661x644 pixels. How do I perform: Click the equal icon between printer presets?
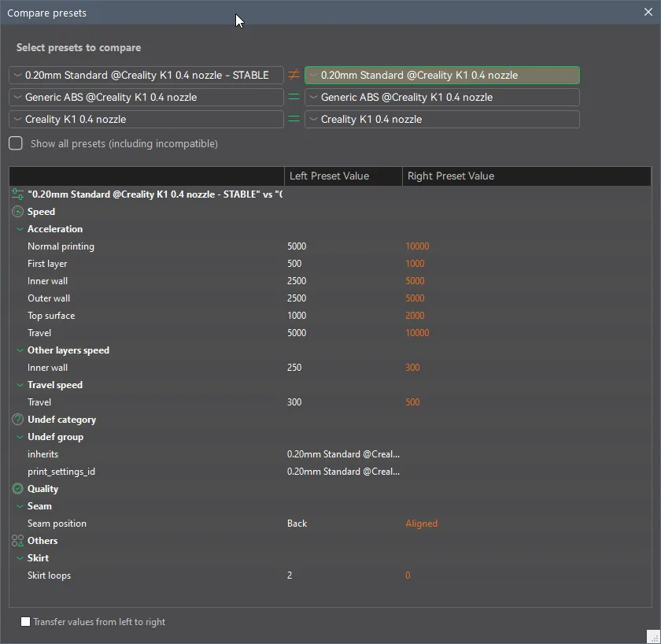point(294,120)
